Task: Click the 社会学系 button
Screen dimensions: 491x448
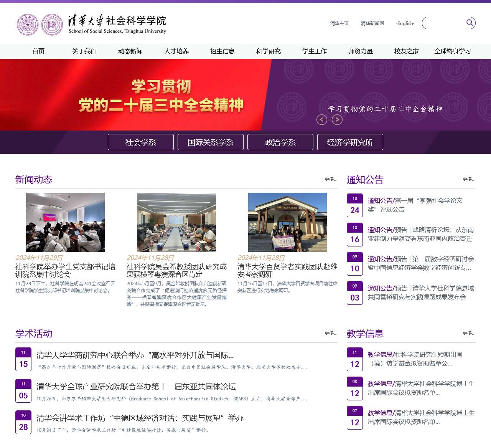Action: pos(141,142)
